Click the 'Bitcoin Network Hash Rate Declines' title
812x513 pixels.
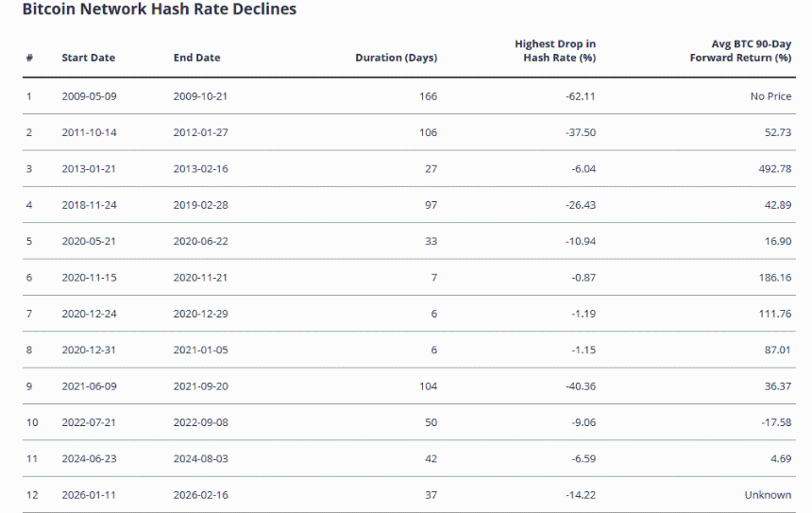[159, 9]
